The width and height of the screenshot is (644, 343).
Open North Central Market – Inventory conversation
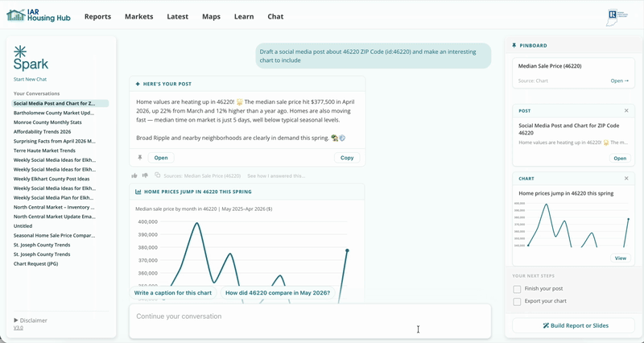click(x=54, y=208)
